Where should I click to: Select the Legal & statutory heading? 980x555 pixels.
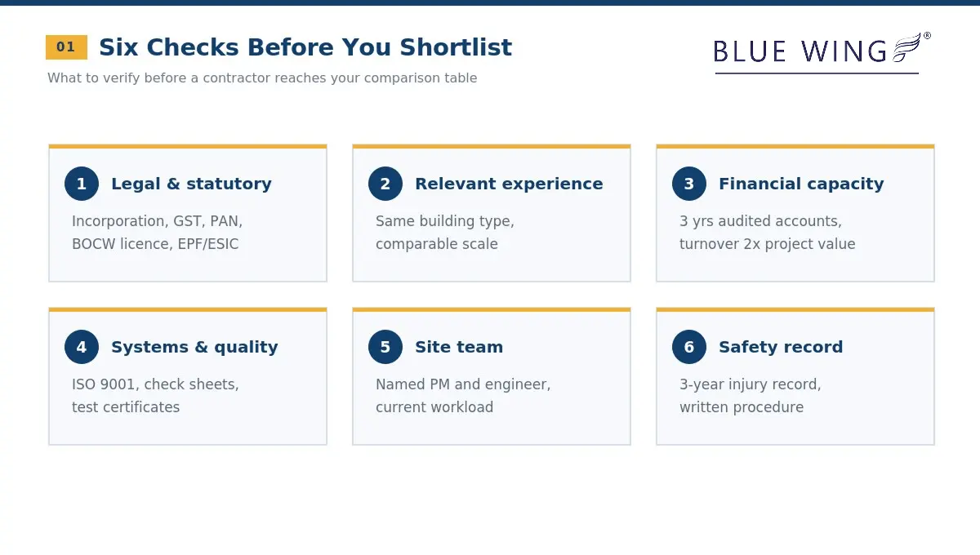click(191, 184)
